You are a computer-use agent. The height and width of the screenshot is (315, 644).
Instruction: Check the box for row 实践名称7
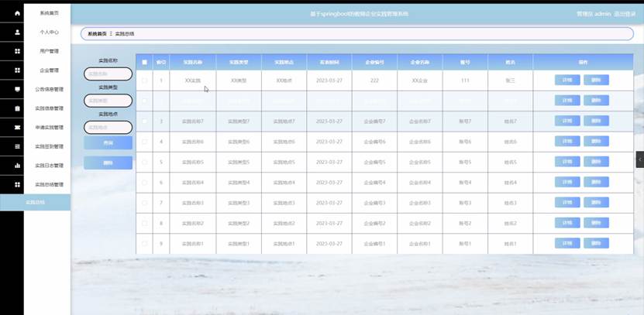tap(144, 122)
